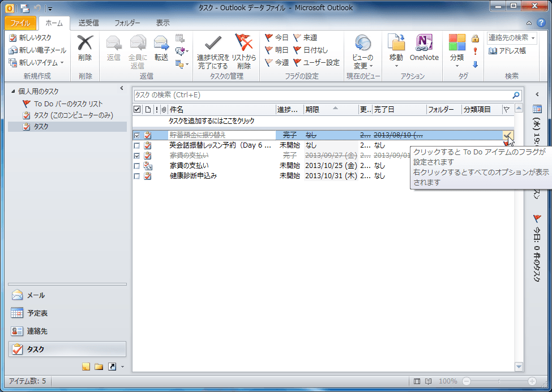This screenshot has width=552, height=392.
Task: Open Outlook help question mark
Action: pos(541,23)
